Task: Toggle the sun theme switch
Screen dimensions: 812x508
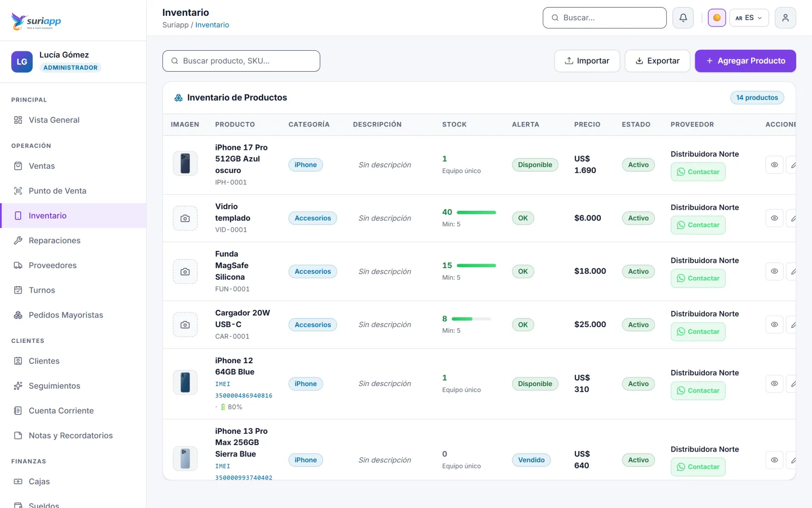Action: pyautogui.click(x=717, y=18)
